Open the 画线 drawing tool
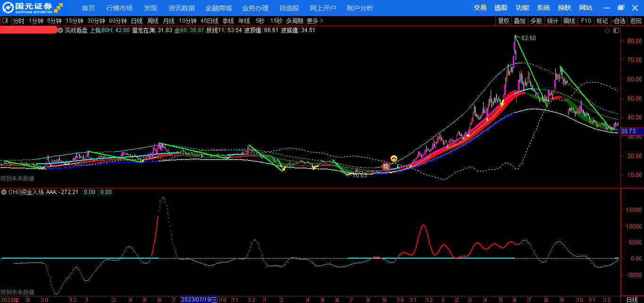This screenshot has height=303, width=644. tap(569, 21)
